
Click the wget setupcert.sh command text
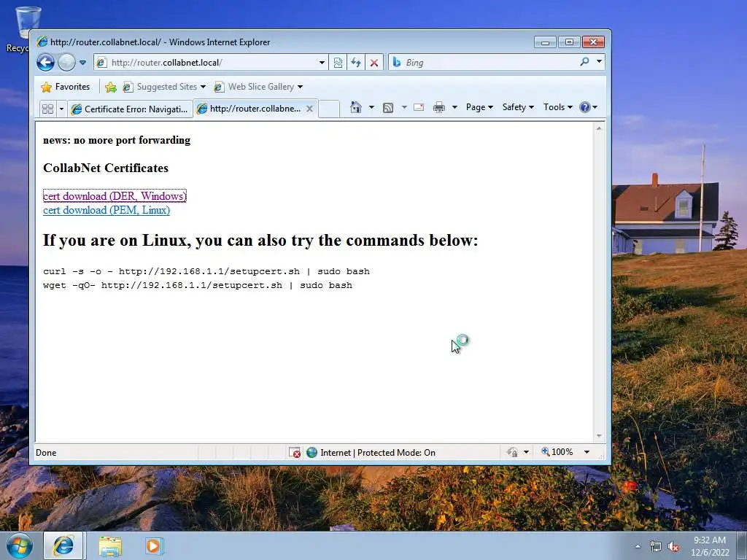(x=198, y=285)
